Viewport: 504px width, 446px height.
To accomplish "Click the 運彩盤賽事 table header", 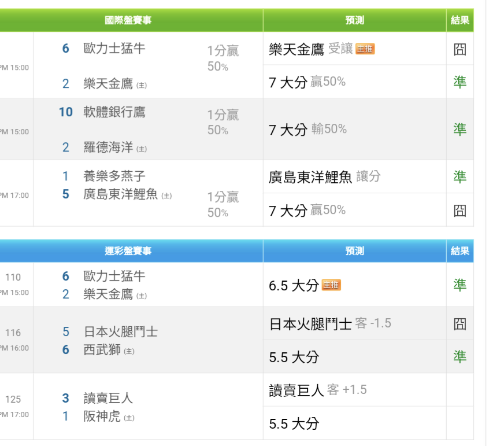I will coord(128,250).
